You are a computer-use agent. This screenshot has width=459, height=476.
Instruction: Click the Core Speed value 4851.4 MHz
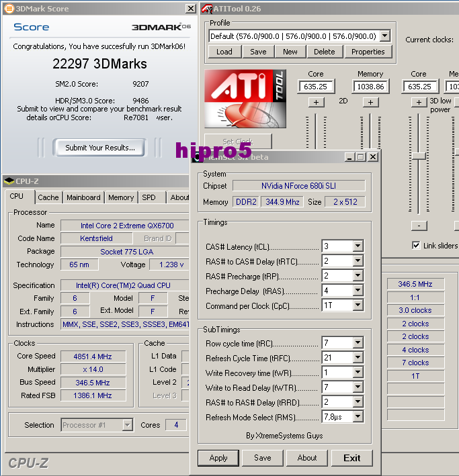(93, 356)
